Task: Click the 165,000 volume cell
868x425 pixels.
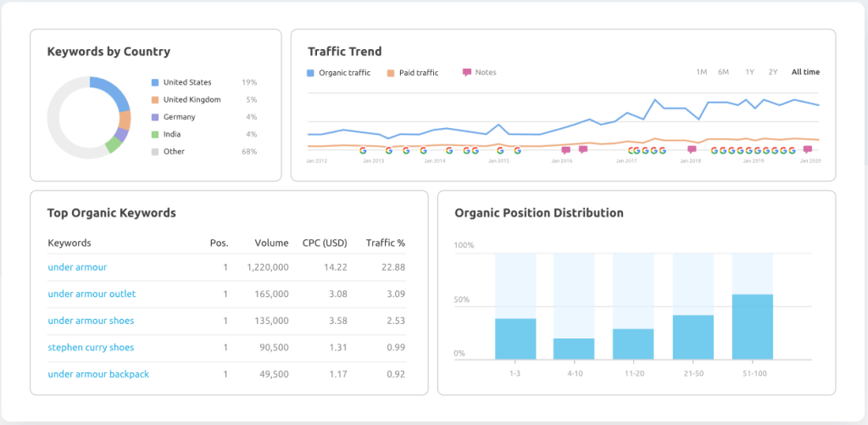Action: (x=271, y=294)
